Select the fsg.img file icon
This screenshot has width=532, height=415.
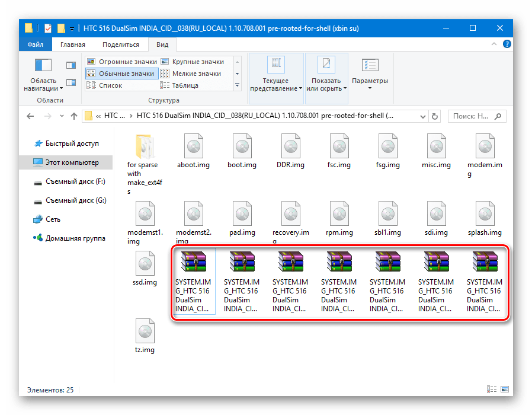[387, 146]
